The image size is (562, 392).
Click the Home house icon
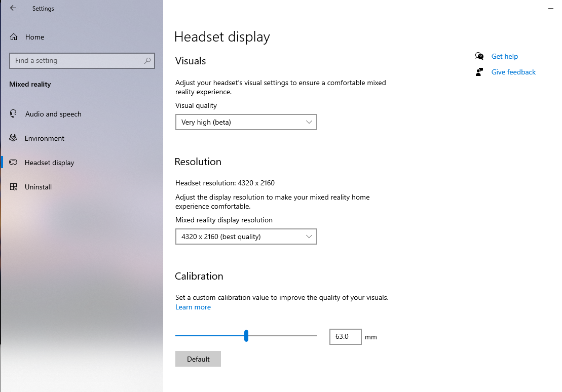[14, 36]
